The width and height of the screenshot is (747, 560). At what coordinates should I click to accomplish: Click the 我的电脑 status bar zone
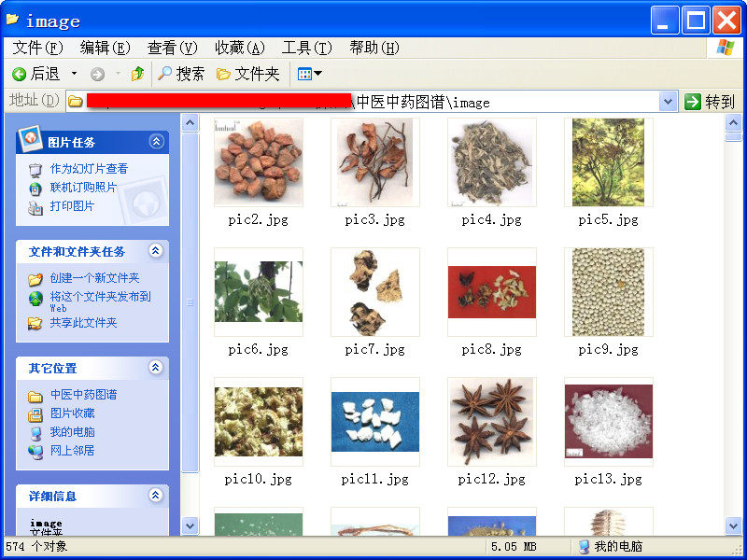(x=613, y=546)
